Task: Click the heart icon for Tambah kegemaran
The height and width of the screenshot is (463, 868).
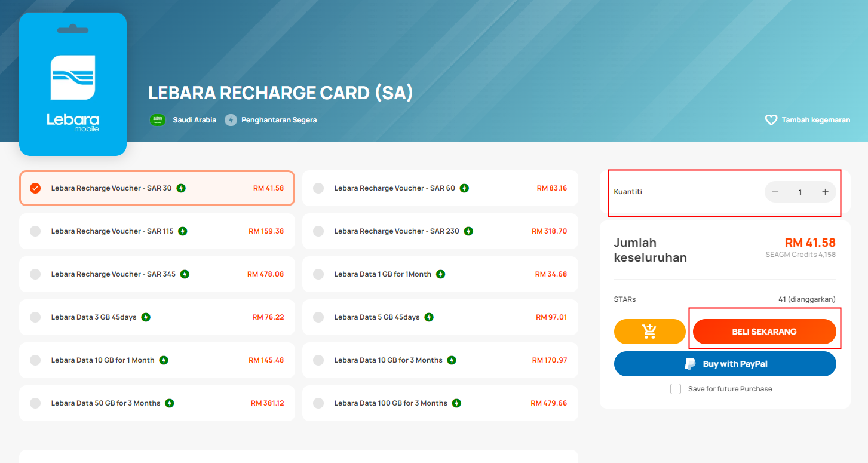Action: coord(771,120)
